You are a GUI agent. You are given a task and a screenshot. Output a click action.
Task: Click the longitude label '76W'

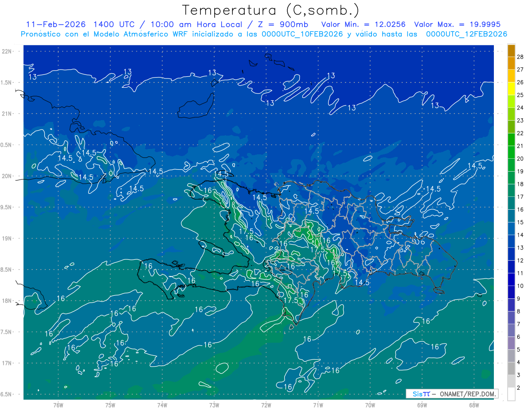tap(58, 405)
